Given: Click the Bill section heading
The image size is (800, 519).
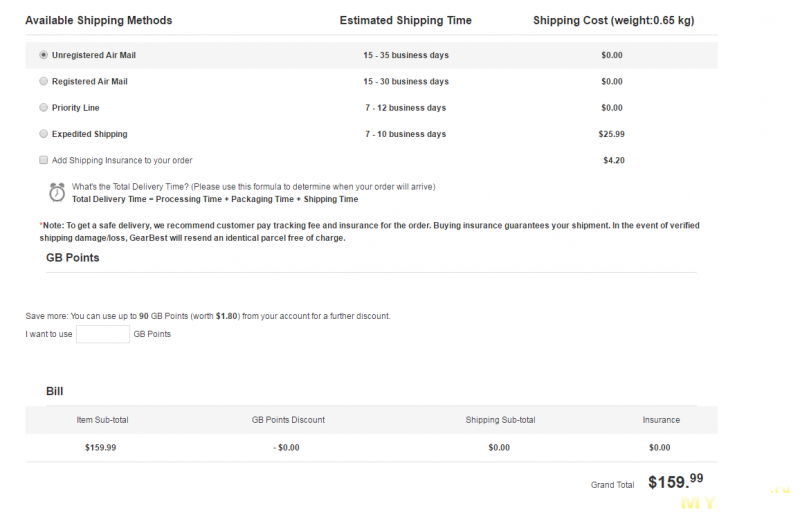Looking at the screenshot, I should tap(55, 391).
